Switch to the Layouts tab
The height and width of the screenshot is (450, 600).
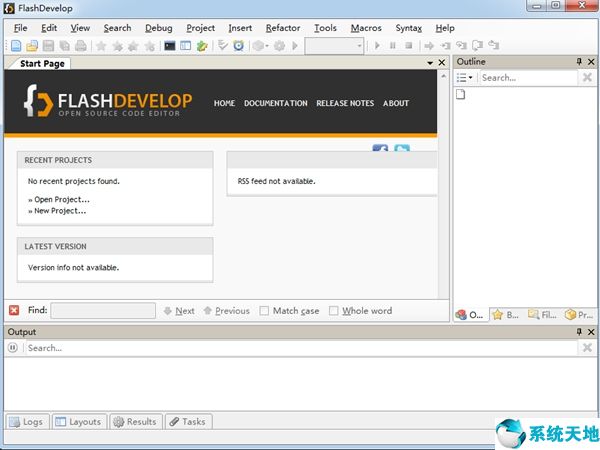[79, 421]
